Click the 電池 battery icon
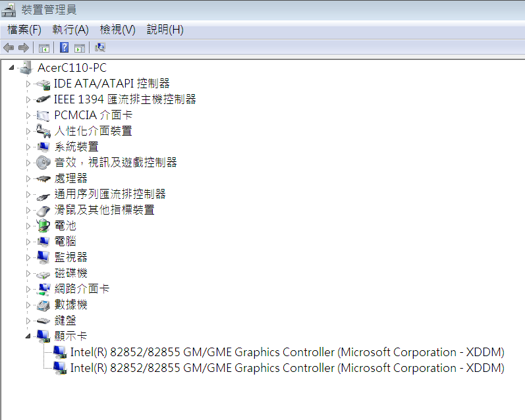 click(43, 226)
